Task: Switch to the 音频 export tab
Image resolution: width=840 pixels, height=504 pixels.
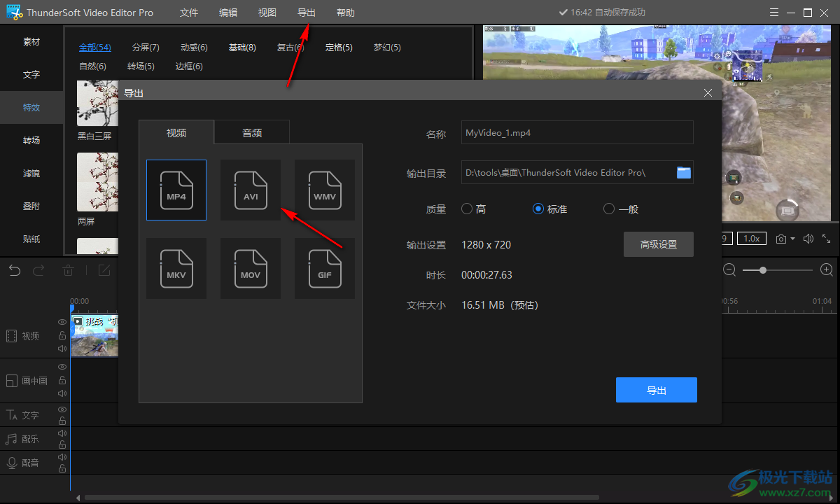Action: coord(252,132)
